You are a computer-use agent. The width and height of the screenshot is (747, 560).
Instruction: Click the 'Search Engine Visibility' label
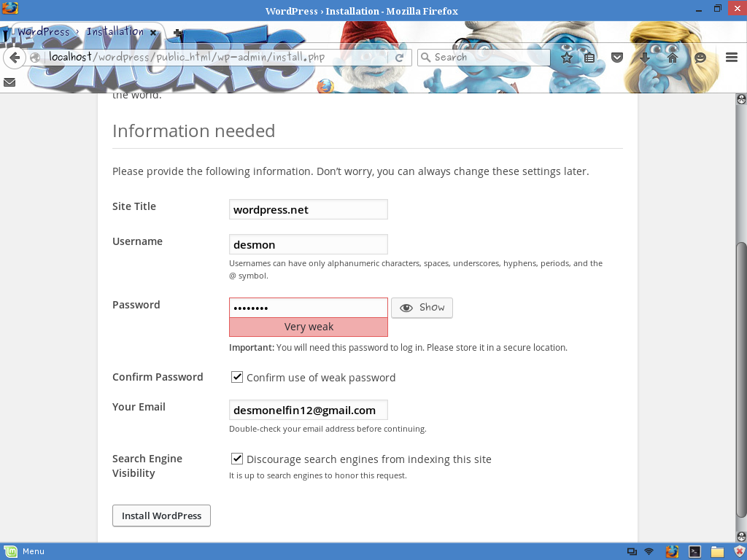(x=147, y=466)
